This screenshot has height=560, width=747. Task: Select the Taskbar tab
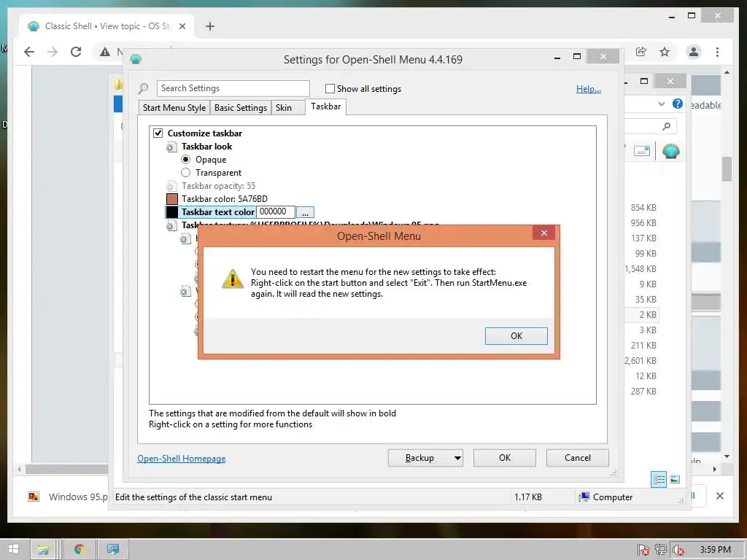click(326, 106)
